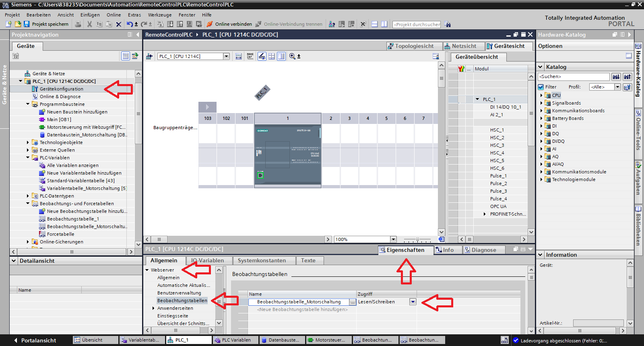Switch to the Topologiesicht tab
Image resolution: width=644 pixels, height=346 pixels.
(x=414, y=46)
